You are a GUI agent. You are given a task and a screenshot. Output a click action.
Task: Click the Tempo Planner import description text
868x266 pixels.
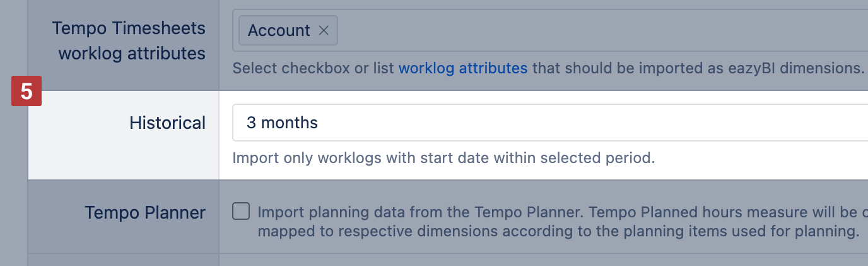coord(442,211)
